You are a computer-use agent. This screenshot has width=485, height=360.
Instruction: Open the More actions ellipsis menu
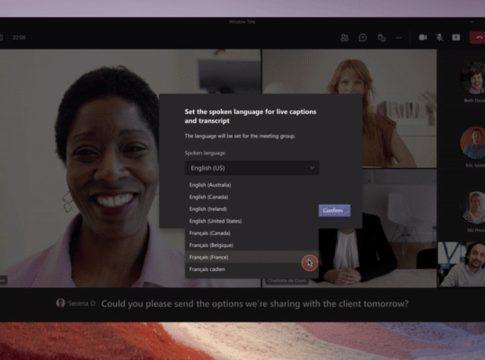tap(399, 38)
